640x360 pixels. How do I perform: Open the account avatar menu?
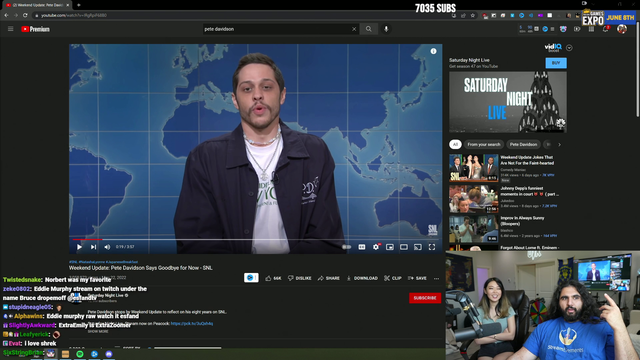point(622,29)
